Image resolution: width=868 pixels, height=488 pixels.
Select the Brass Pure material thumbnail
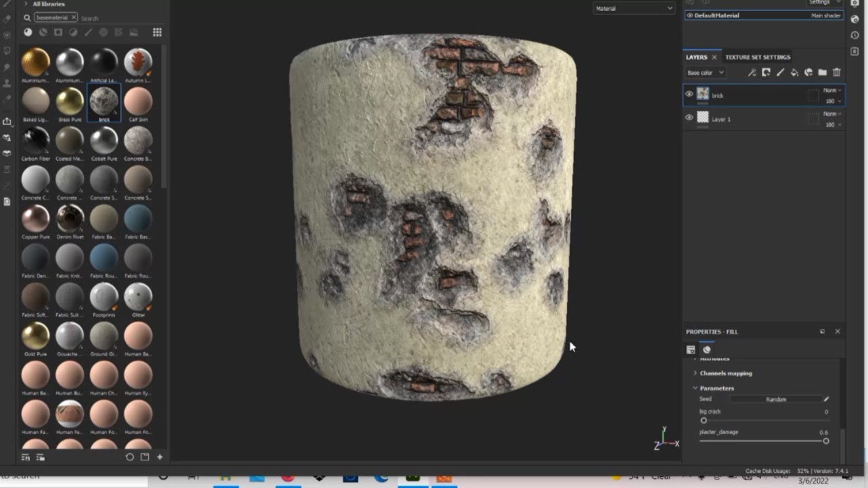click(x=70, y=100)
